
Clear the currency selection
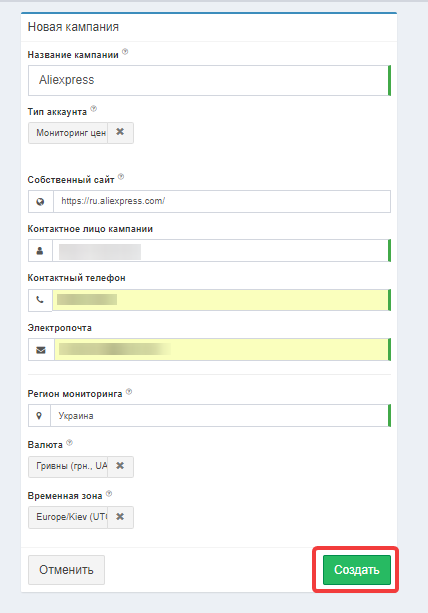(120, 466)
